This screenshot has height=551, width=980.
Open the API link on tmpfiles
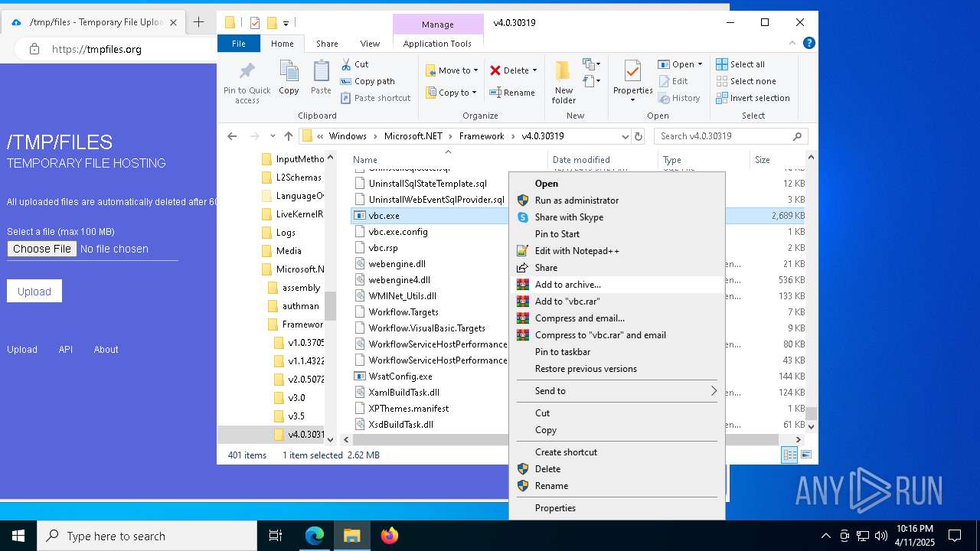point(66,349)
